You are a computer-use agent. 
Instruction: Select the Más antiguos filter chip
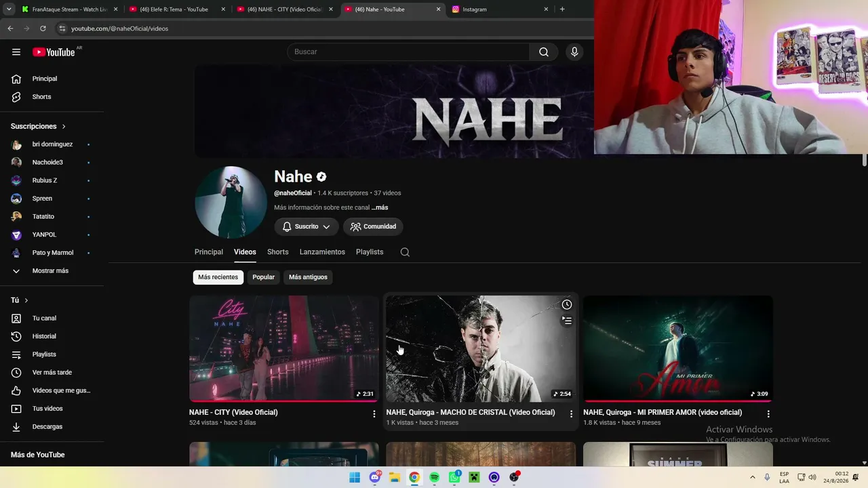308,277
